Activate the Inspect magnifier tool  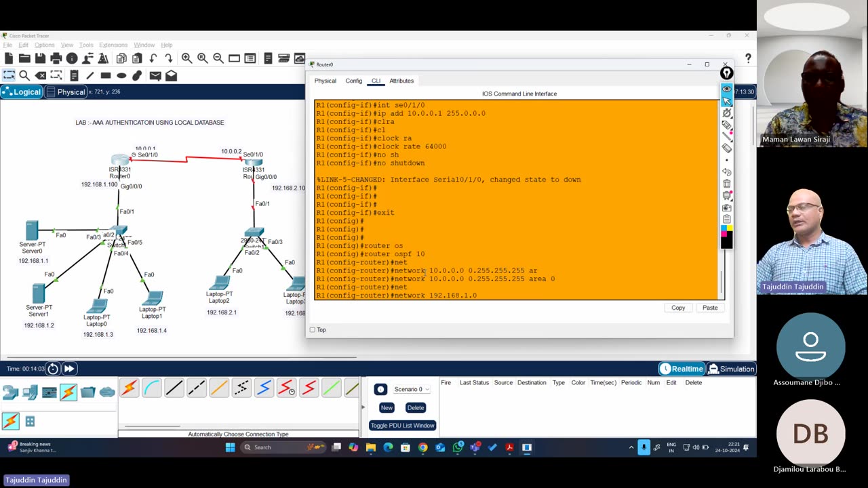[24, 75]
